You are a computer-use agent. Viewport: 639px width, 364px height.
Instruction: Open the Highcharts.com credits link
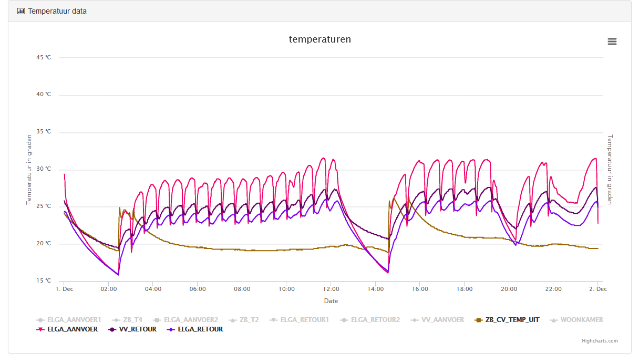(600, 341)
